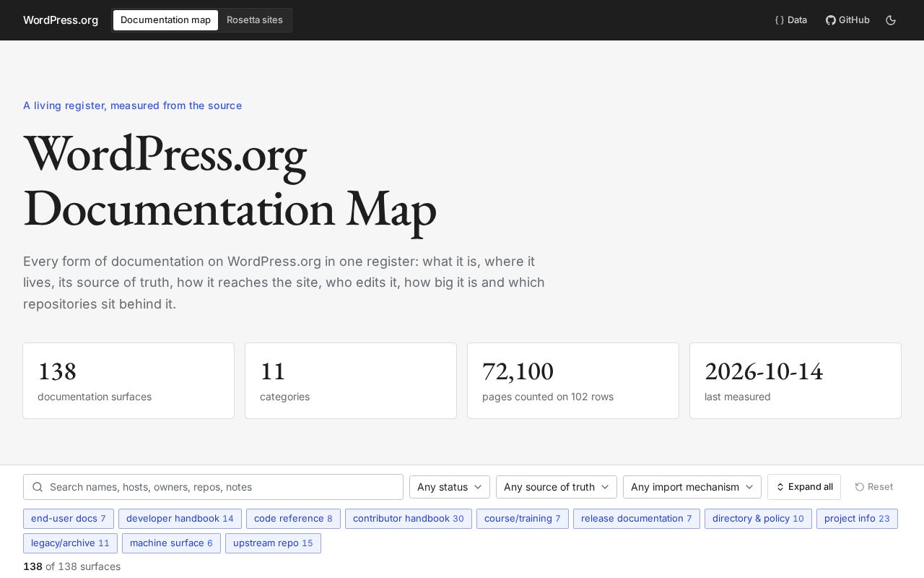The width and height of the screenshot is (924, 578).
Task: Toggle the code reference category filter
Action: point(293,519)
